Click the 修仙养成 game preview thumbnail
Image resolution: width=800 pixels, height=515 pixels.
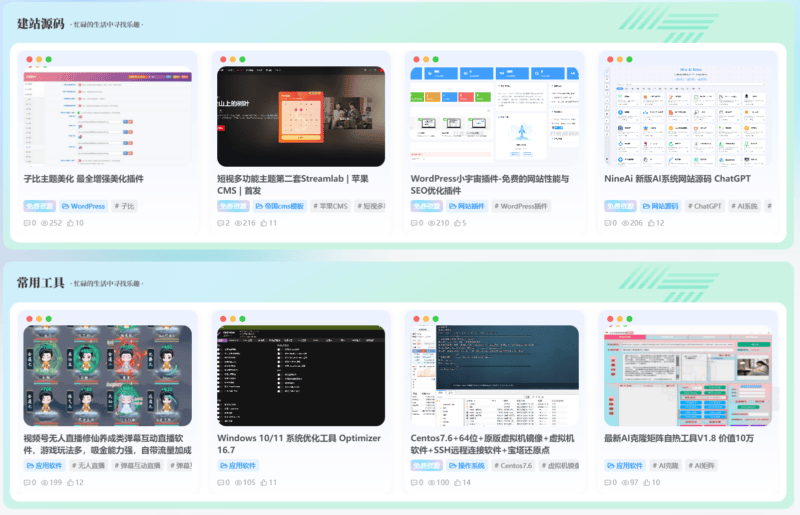pos(107,374)
